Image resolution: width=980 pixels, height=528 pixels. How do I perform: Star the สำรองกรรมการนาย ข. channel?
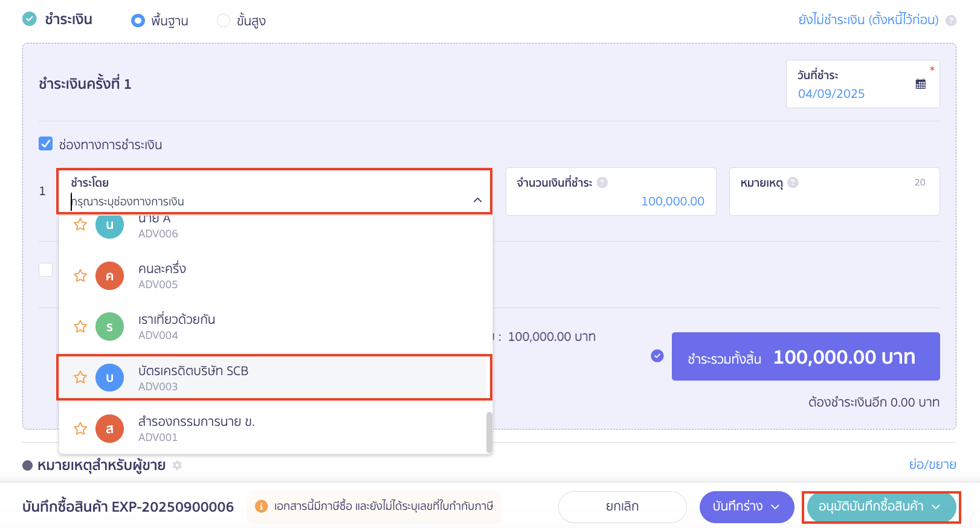point(80,429)
